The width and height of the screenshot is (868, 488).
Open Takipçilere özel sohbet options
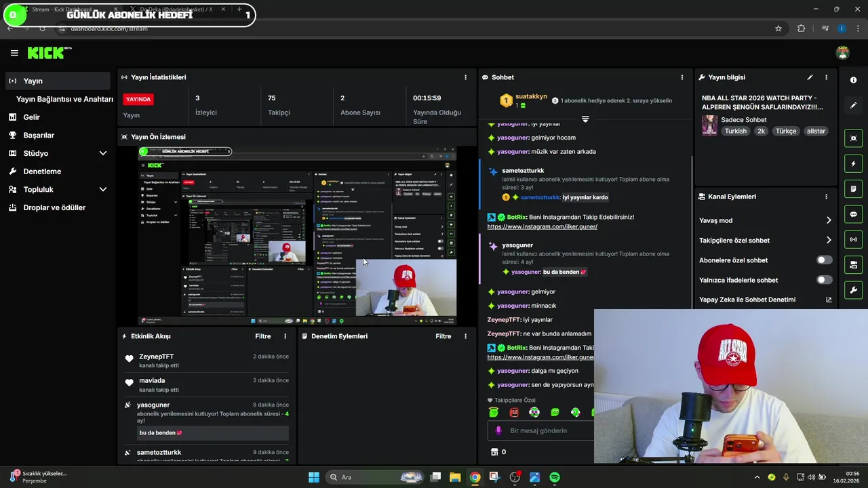pos(828,240)
